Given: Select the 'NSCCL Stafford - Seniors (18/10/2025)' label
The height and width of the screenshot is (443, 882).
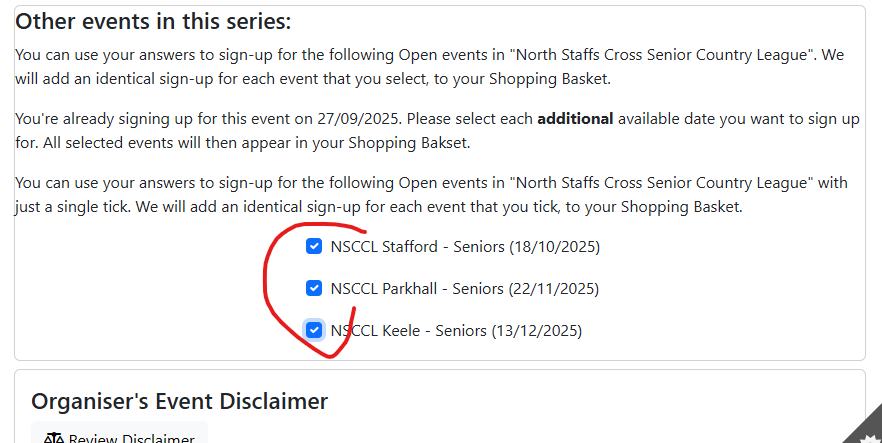Looking at the screenshot, I should pos(465,247).
